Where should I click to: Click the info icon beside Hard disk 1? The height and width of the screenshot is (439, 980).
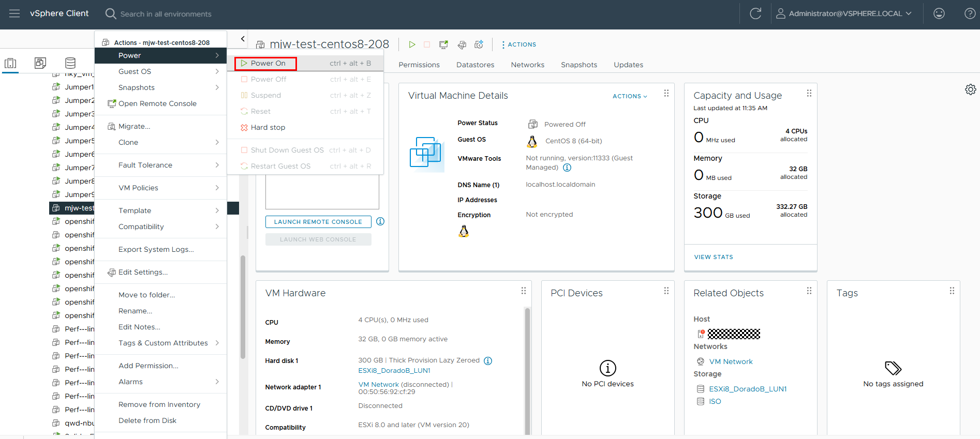click(x=488, y=361)
